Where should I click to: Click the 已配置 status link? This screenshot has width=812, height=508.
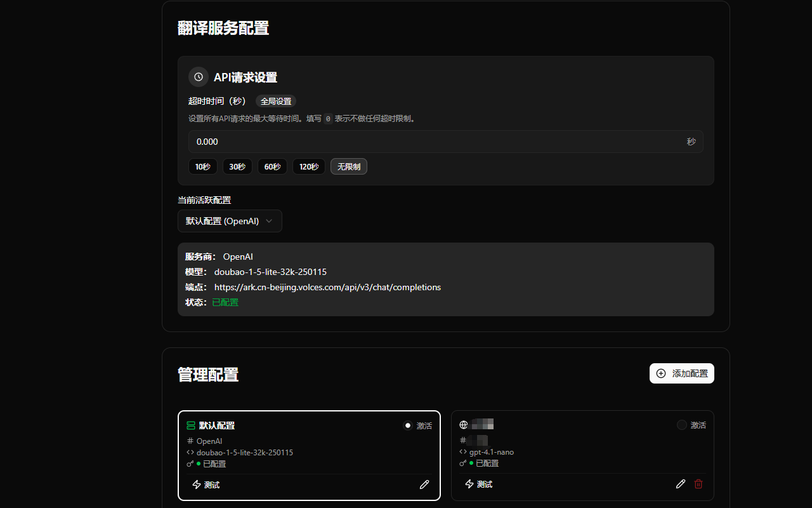225,302
